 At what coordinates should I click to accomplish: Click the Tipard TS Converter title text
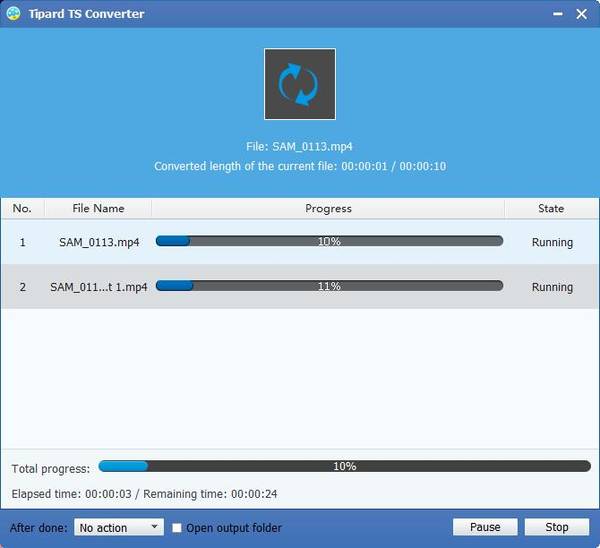[x=86, y=14]
